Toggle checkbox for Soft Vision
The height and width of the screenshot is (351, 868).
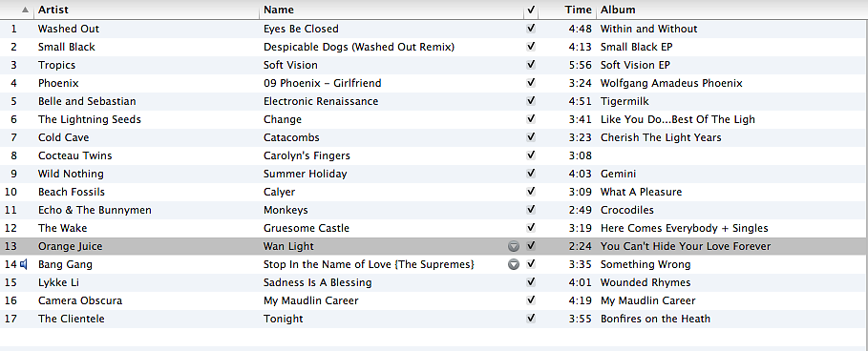532,65
